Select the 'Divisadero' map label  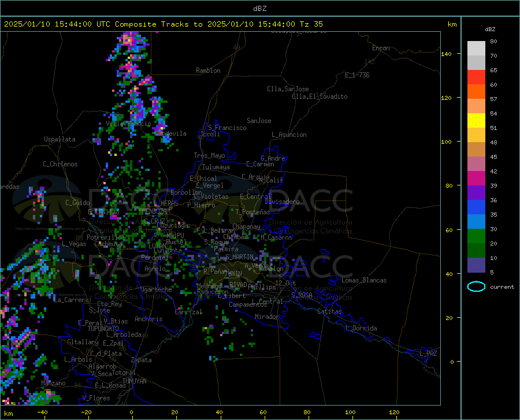[x=282, y=202]
